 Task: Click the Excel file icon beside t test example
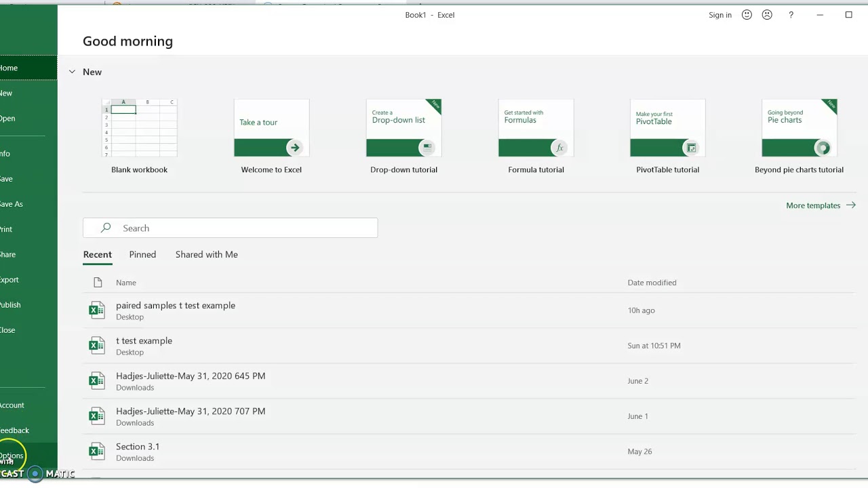tap(97, 346)
